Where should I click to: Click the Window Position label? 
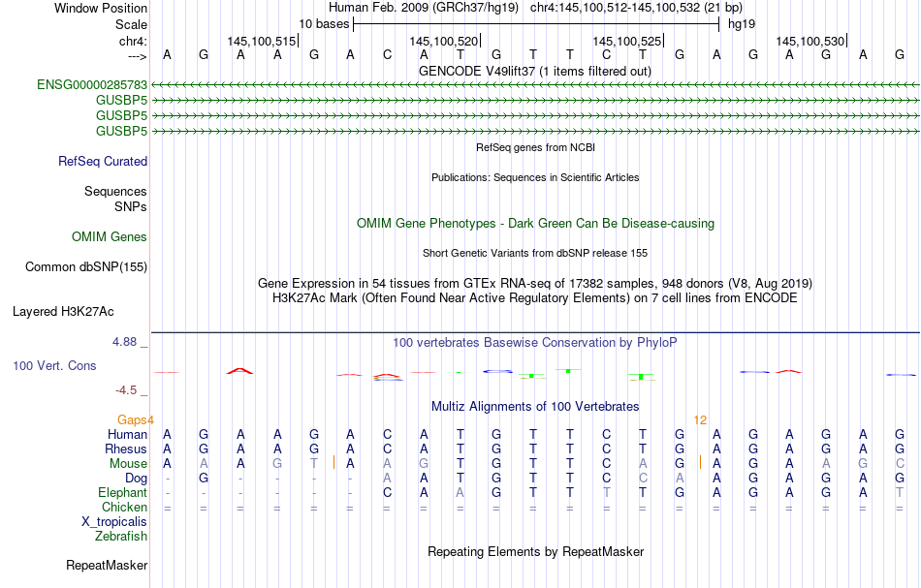coord(101,8)
